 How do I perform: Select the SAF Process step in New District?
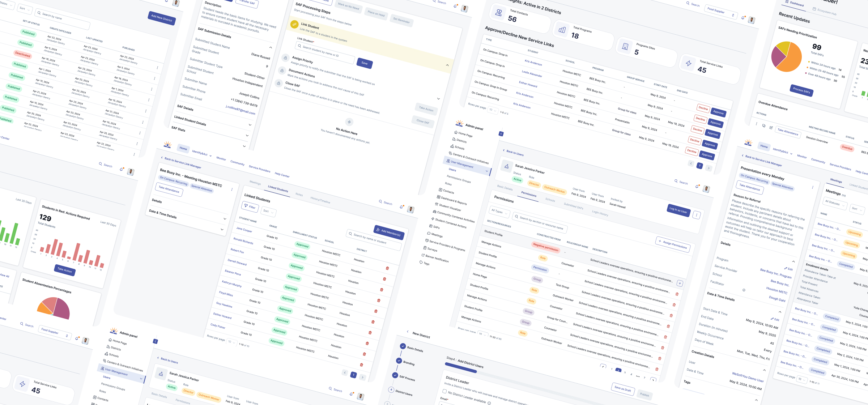(404, 376)
